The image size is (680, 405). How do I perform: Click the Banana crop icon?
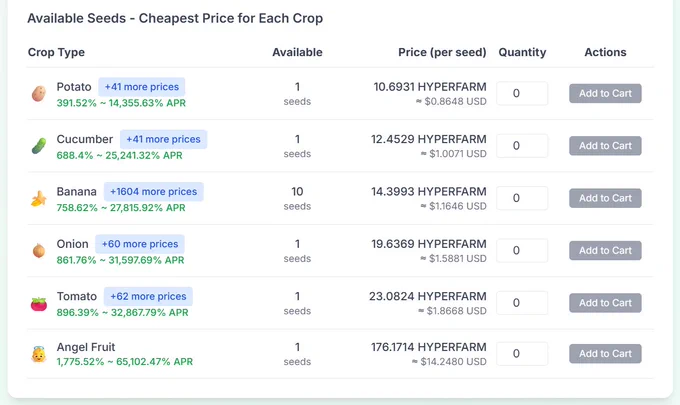pyautogui.click(x=39, y=199)
